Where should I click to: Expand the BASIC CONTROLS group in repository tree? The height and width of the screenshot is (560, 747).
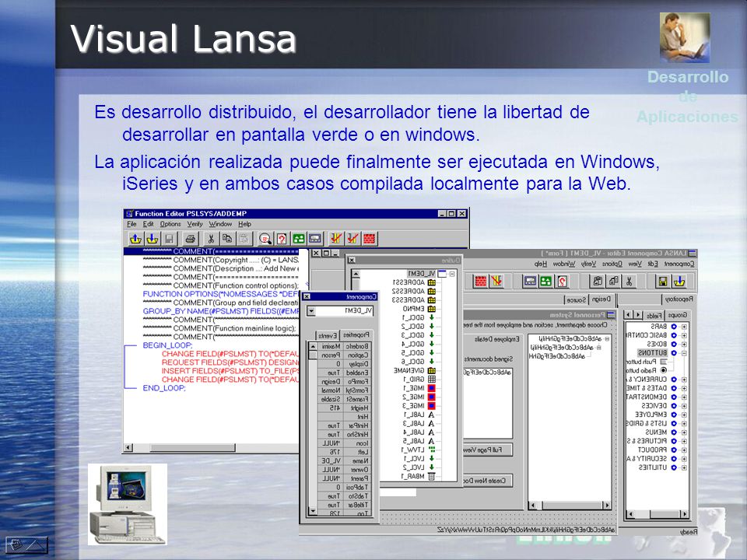[684, 335]
